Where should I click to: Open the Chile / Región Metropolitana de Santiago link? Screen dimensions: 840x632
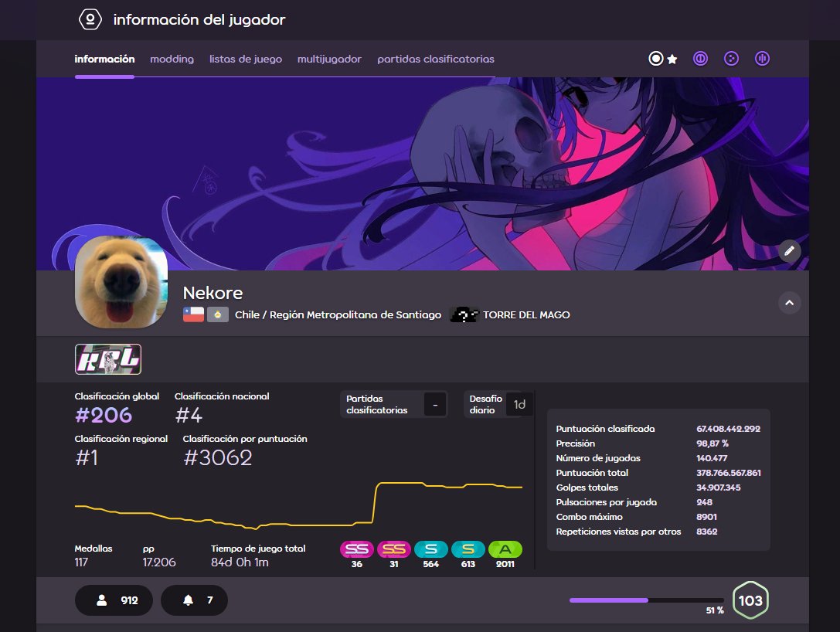(338, 315)
